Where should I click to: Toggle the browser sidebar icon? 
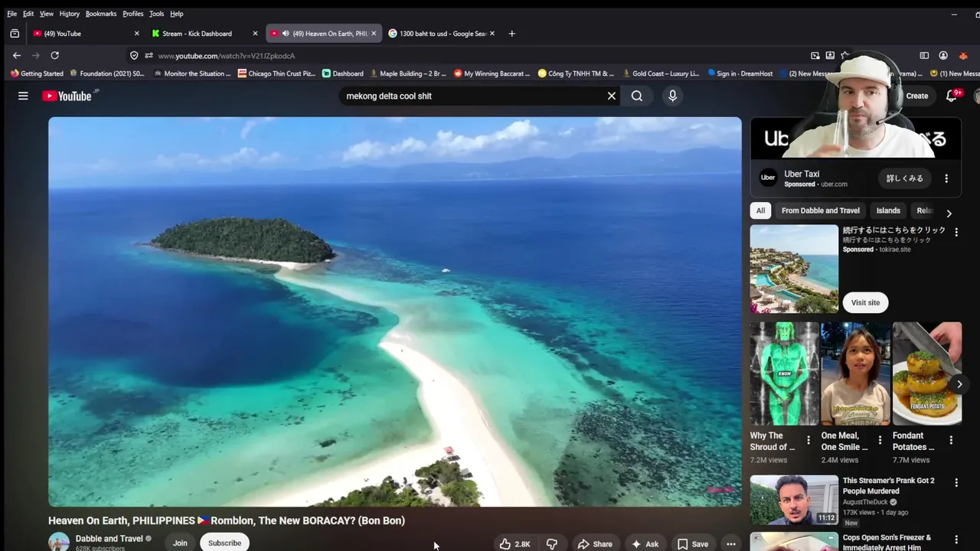[x=924, y=55]
